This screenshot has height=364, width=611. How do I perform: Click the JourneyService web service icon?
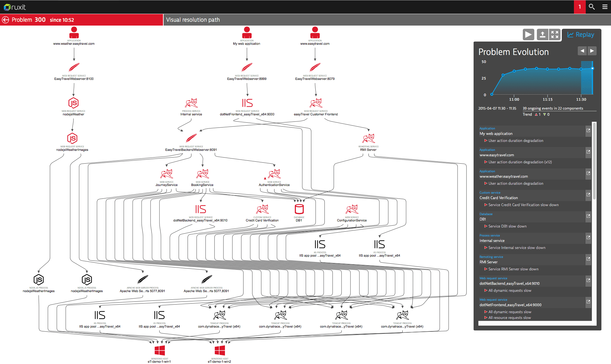point(166,174)
